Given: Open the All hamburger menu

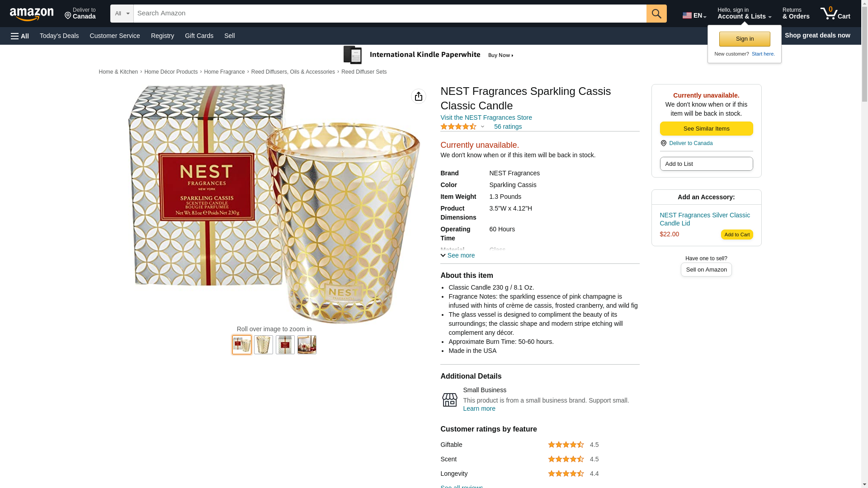Looking at the screenshot, I should pyautogui.click(x=20, y=36).
